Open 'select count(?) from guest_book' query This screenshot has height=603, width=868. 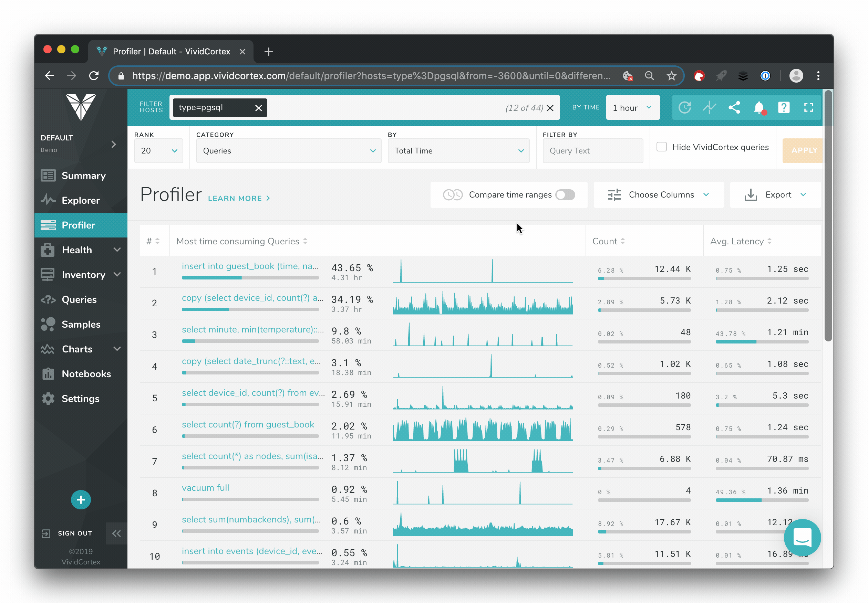coord(248,424)
